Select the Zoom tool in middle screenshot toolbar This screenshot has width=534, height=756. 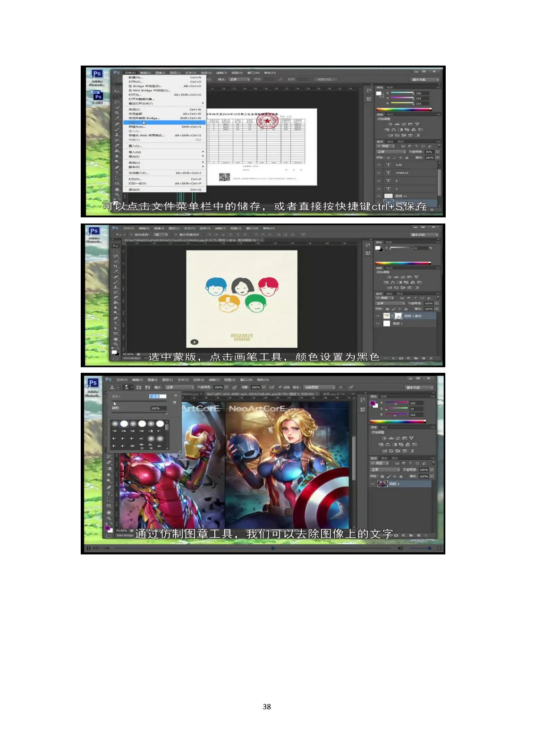pyautogui.click(x=116, y=344)
